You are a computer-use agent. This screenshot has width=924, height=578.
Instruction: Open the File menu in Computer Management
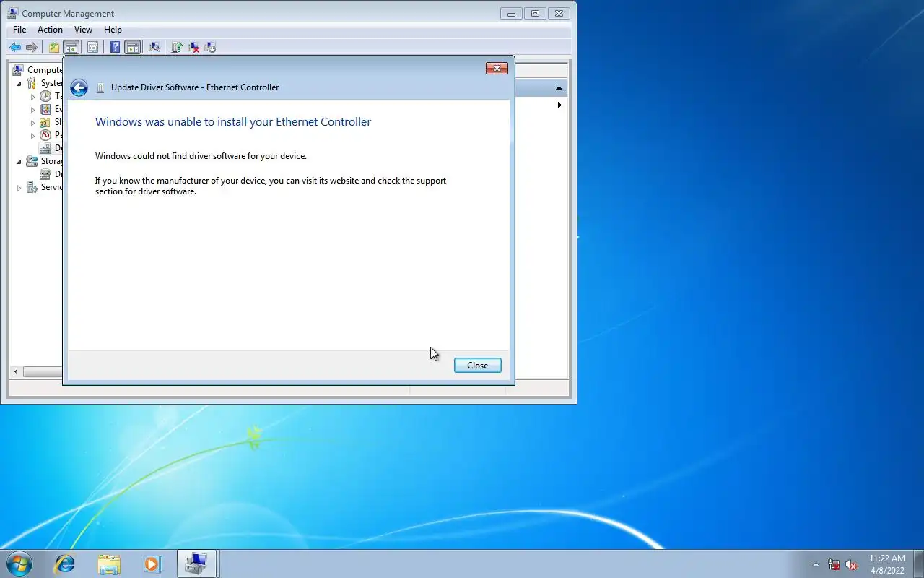[x=19, y=30]
